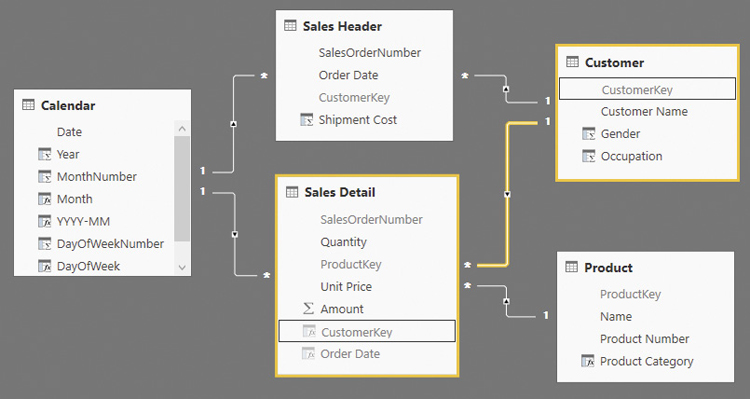Select the Sales Header table title
750x399 pixels.
point(342,26)
